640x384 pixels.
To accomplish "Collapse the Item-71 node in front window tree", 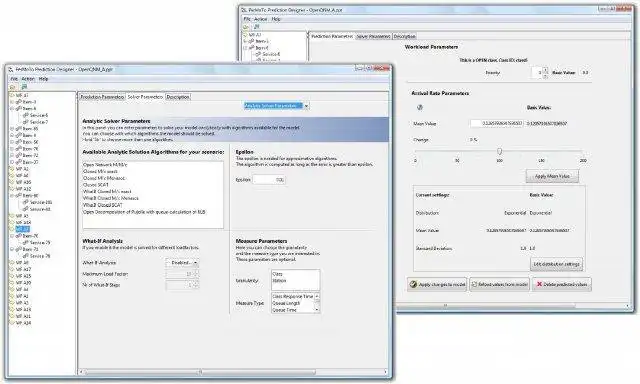I will click(12, 249).
